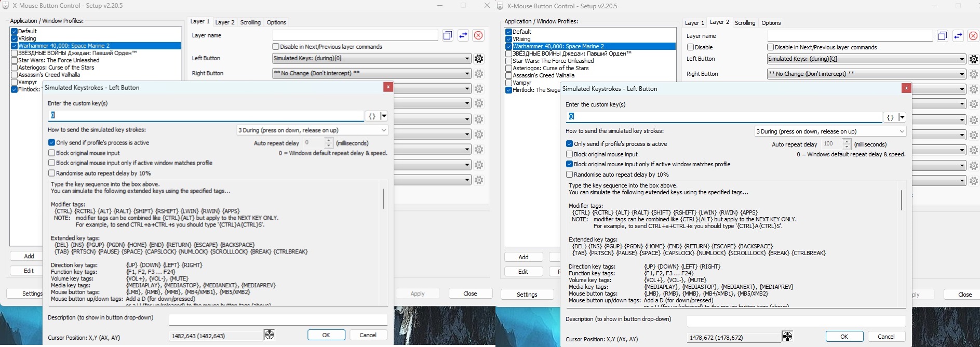This screenshot has width=980, height=347.
Task: Open the arrow menu beside {} in left dialog
Action: (384, 116)
